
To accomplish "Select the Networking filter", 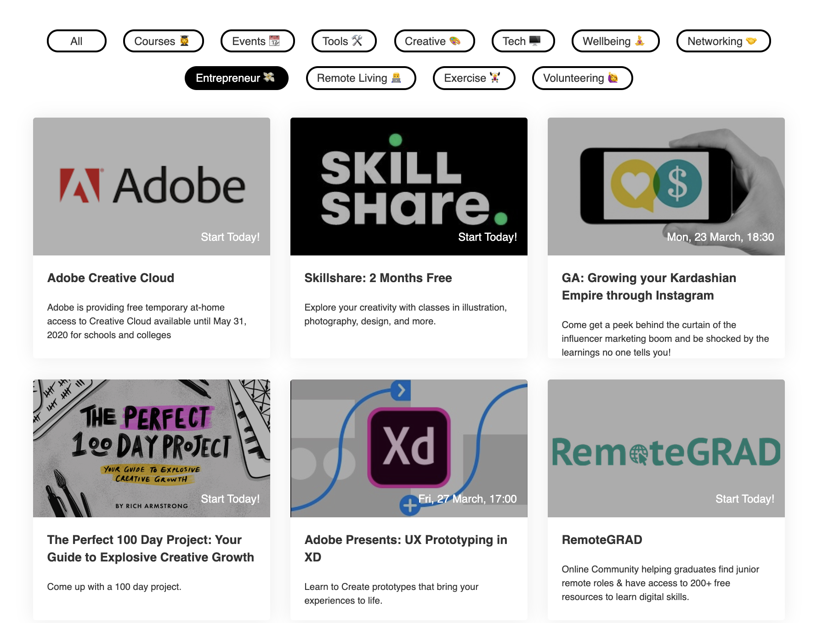I will (x=723, y=41).
